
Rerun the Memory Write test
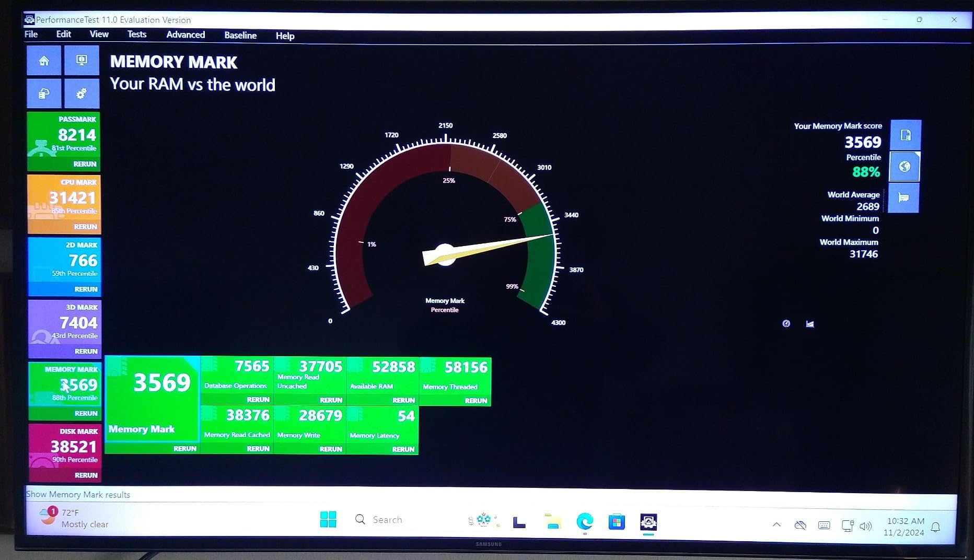[x=331, y=449]
